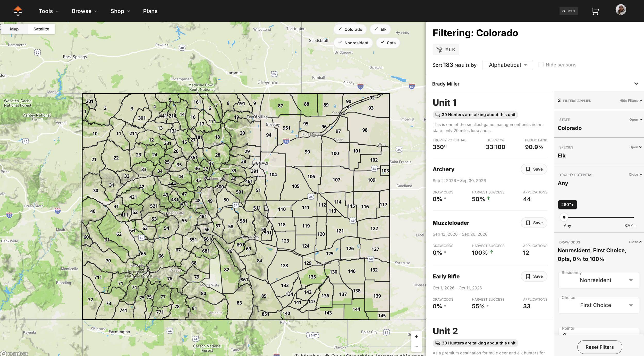Click Archery harvest success up arrow
Image resolution: width=644 pixels, height=356 pixels.
pyautogui.click(x=489, y=198)
